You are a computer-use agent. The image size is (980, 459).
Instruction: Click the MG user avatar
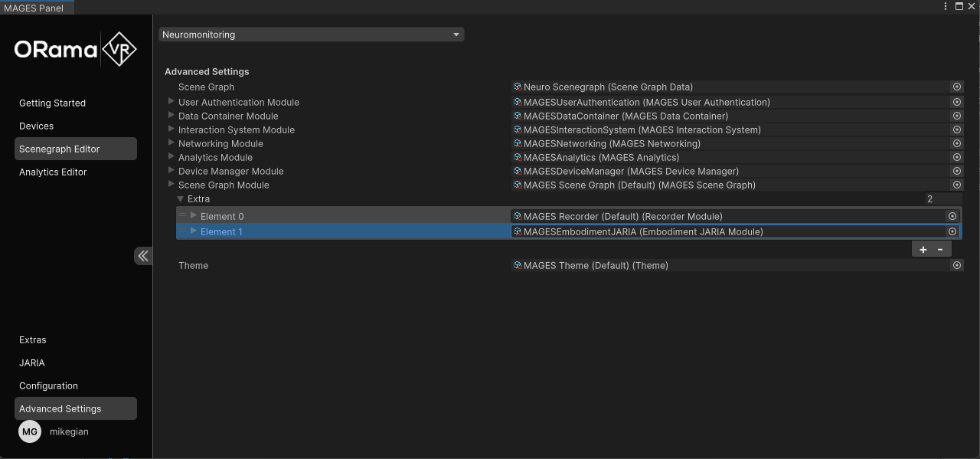point(30,431)
